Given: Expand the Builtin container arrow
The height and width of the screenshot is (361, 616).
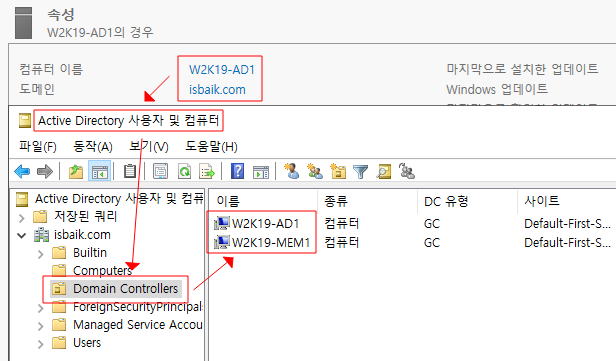Looking at the screenshot, I should [40, 253].
